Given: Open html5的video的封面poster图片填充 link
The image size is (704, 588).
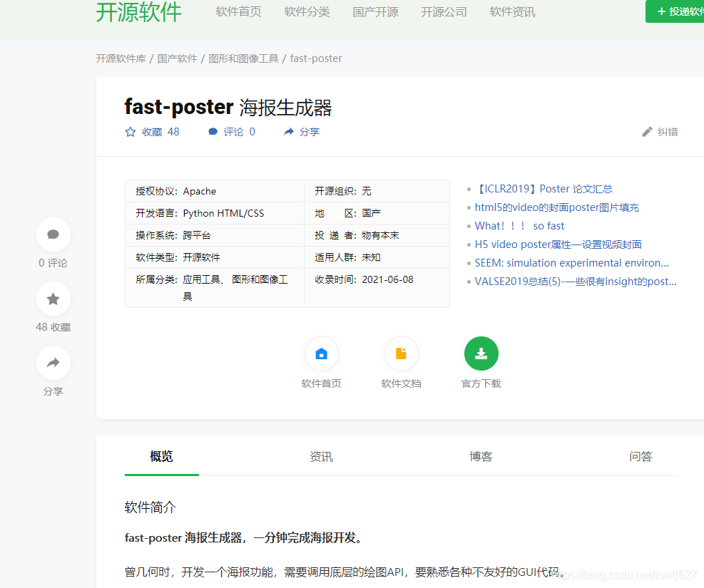Looking at the screenshot, I should tap(557, 207).
